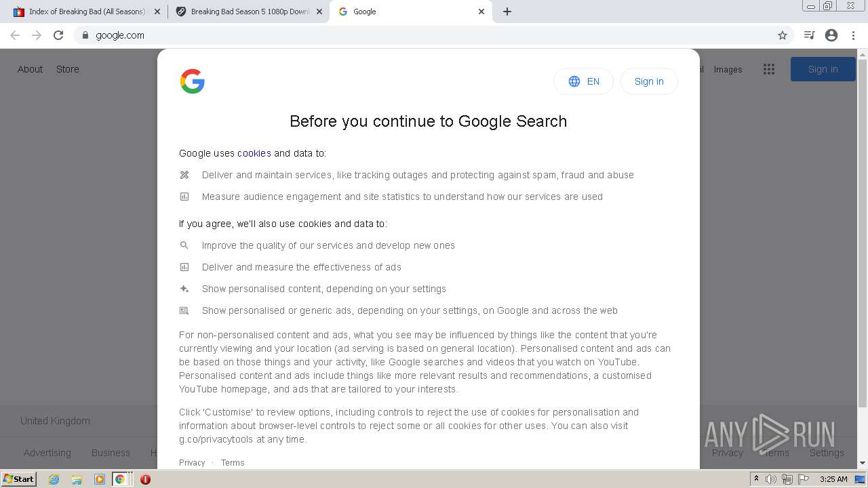Open the Chrome profile avatar icon
The image size is (868, 488).
[831, 35]
